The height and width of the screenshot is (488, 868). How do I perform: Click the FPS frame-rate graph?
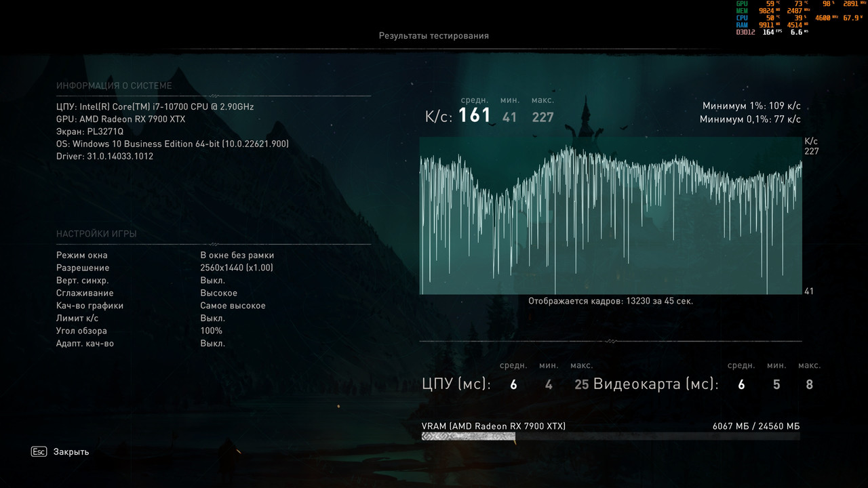point(610,216)
